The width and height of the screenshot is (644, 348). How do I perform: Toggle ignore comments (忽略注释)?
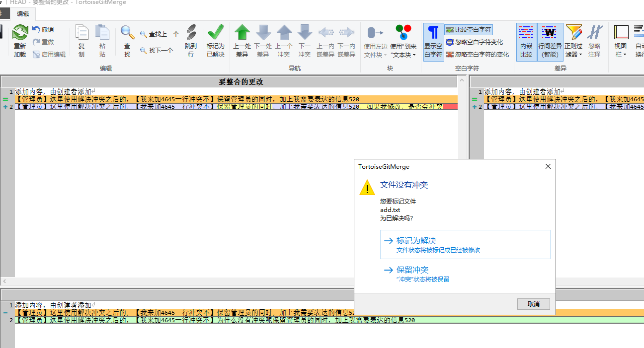coord(594,42)
